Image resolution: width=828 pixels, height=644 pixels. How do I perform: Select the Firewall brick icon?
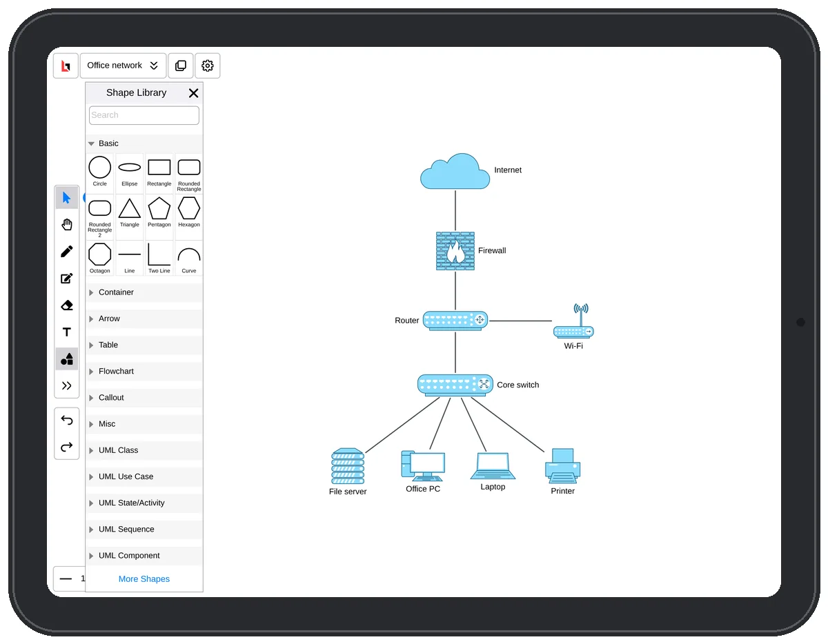(455, 251)
